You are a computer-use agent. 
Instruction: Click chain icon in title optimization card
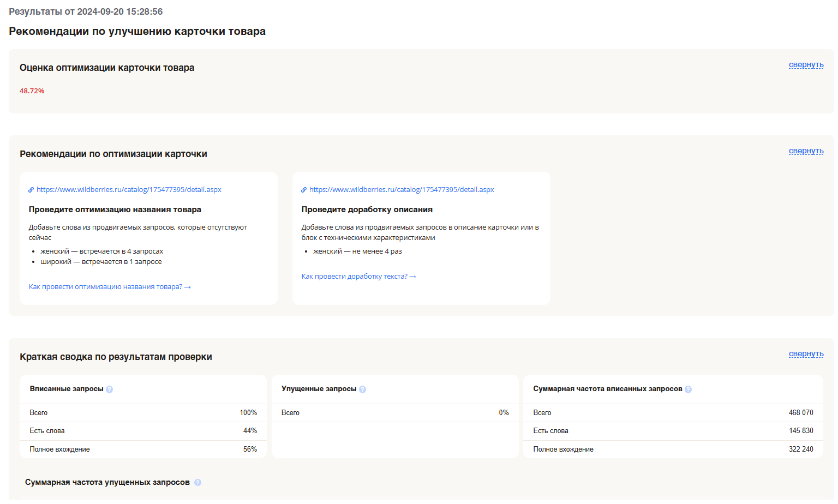(x=31, y=190)
